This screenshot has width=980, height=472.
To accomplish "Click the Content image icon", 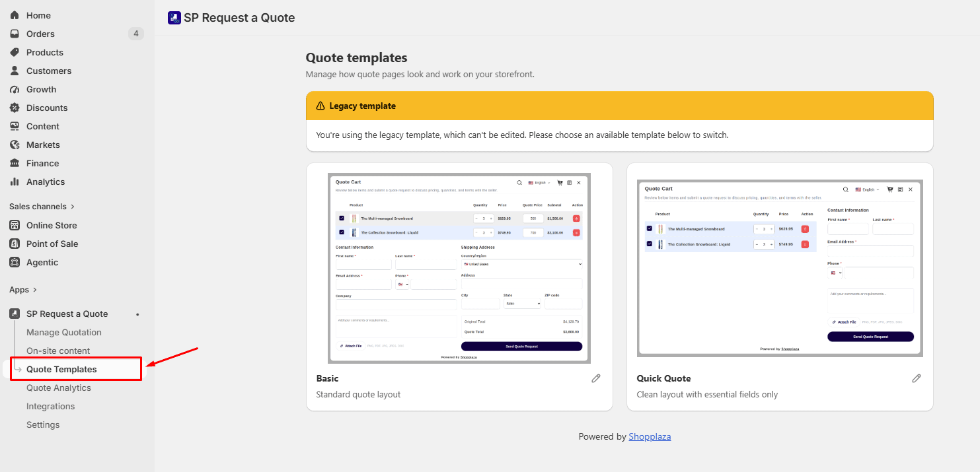I will (x=15, y=126).
